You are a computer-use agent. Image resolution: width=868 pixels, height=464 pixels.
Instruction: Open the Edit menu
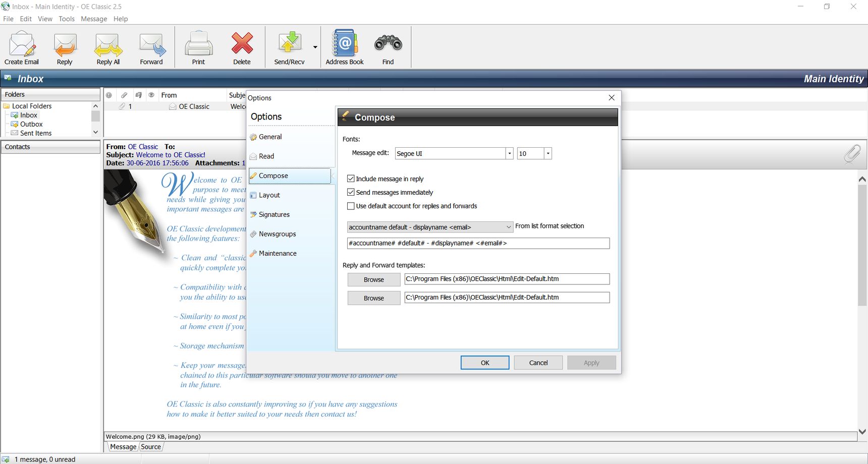click(26, 19)
